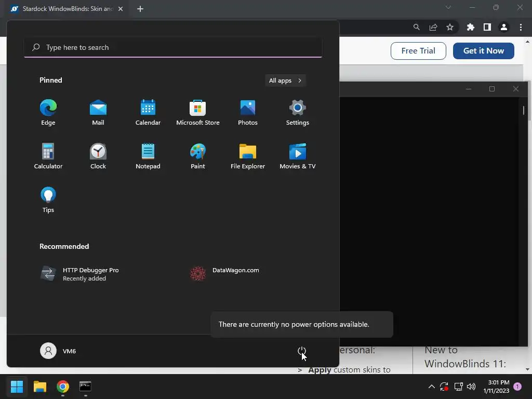Open the Paint app
Screen dimensions: 532x399
pos(198,156)
